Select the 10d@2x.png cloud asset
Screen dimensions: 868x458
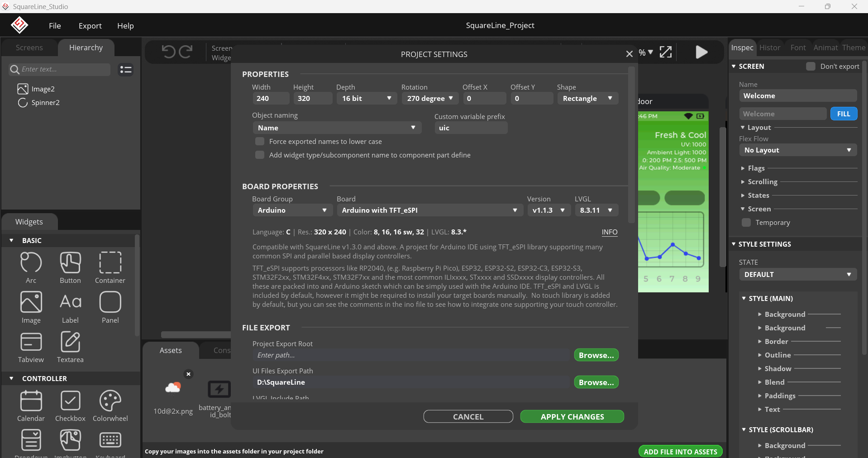(x=173, y=387)
